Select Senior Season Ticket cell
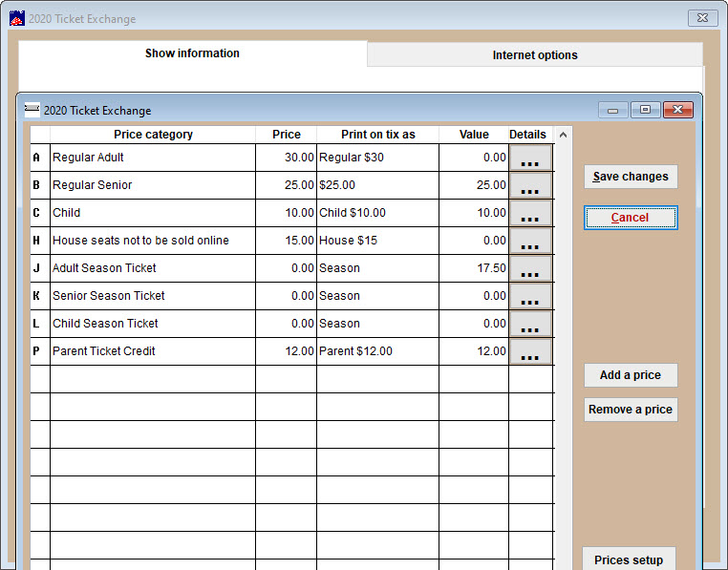Screen dimensions: 728x570 point(153,296)
